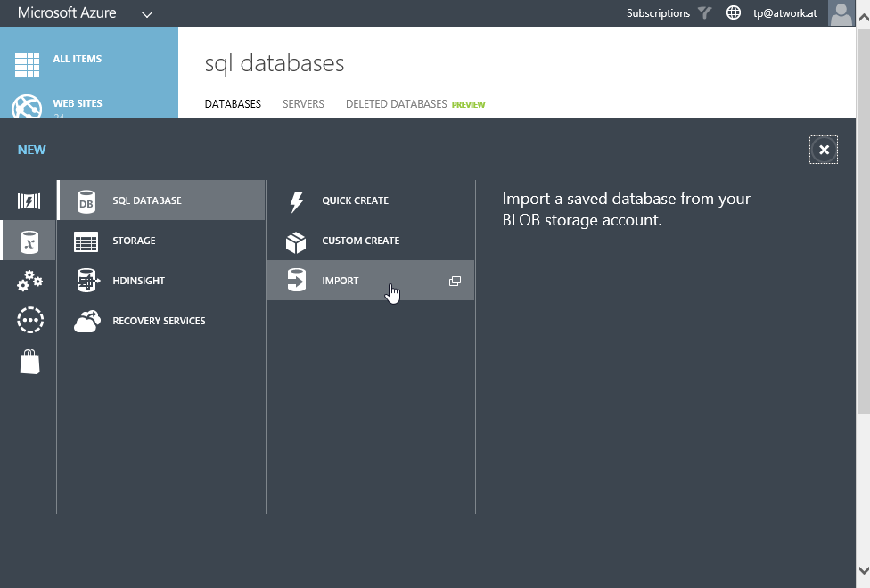Switch to the Deleted Databases tab

(x=397, y=104)
